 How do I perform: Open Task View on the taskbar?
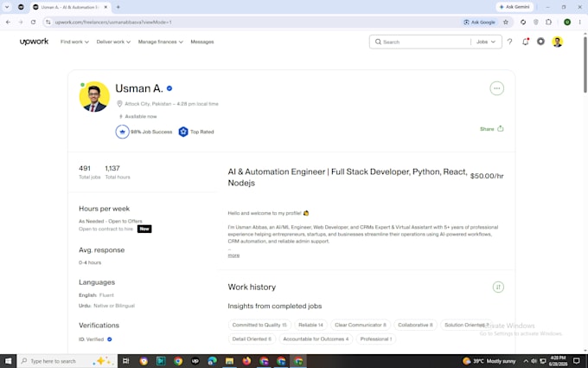(126, 361)
